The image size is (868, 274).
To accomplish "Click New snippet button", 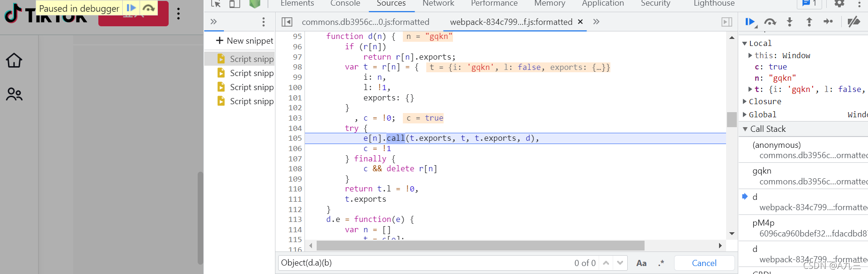I will click(245, 41).
